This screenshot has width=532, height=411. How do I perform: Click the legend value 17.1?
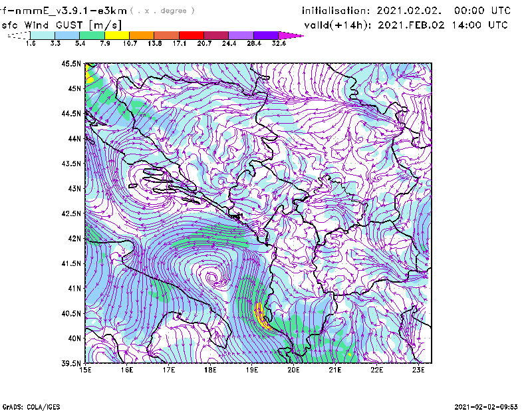tap(180, 43)
